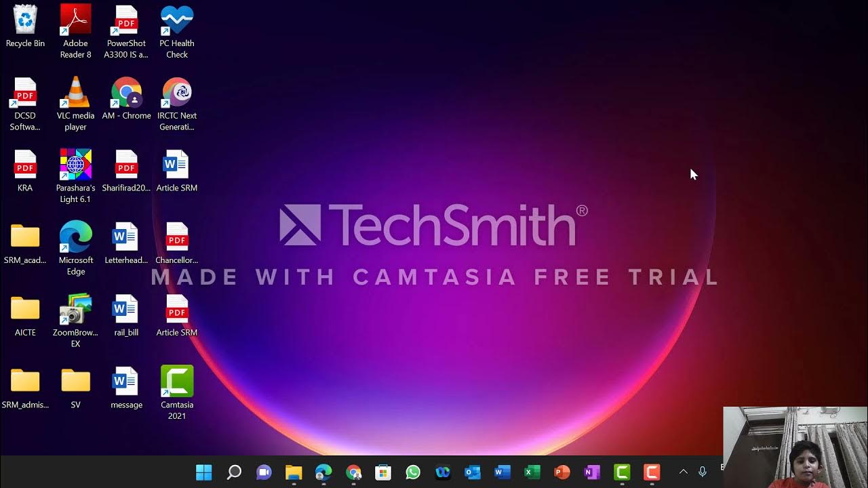Select the Camtasia 2021 desktop shortcut

pos(177,393)
